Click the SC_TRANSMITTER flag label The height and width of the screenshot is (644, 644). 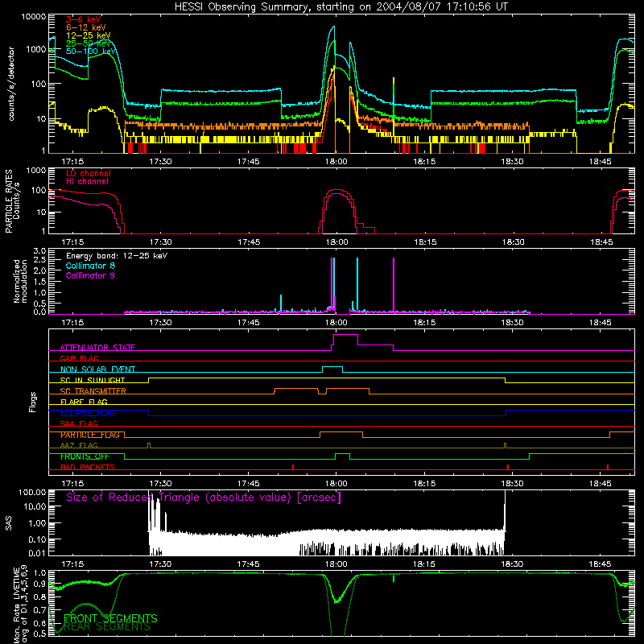(93, 391)
